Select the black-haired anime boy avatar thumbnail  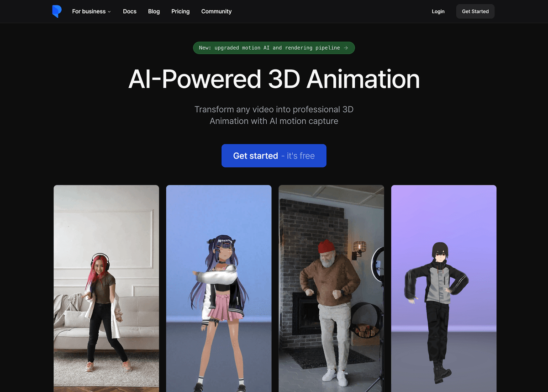coord(443,288)
